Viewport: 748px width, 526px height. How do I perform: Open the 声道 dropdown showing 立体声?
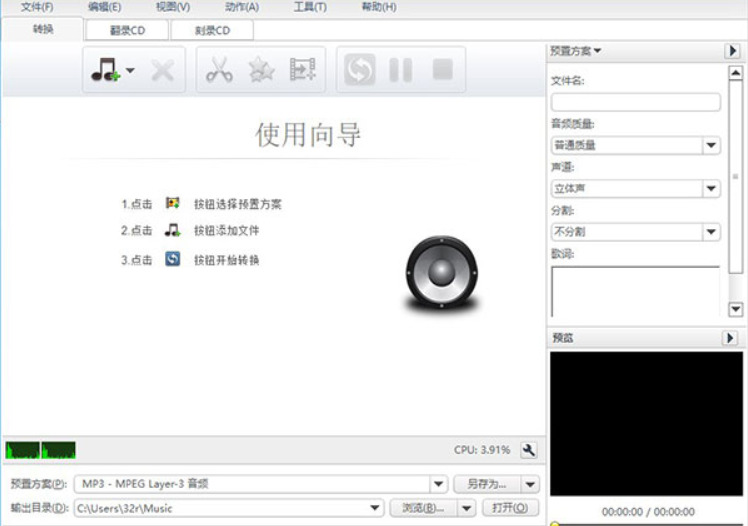click(635, 188)
